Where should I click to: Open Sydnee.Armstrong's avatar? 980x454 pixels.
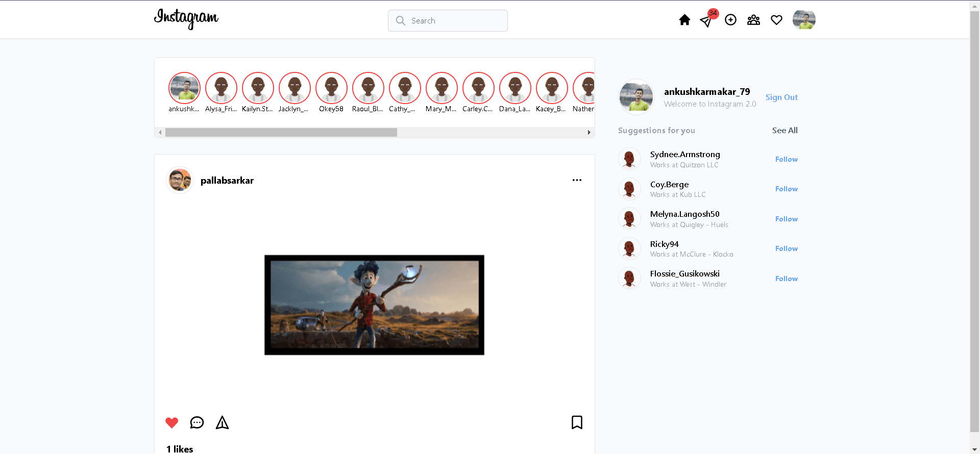[x=629, y=159]
